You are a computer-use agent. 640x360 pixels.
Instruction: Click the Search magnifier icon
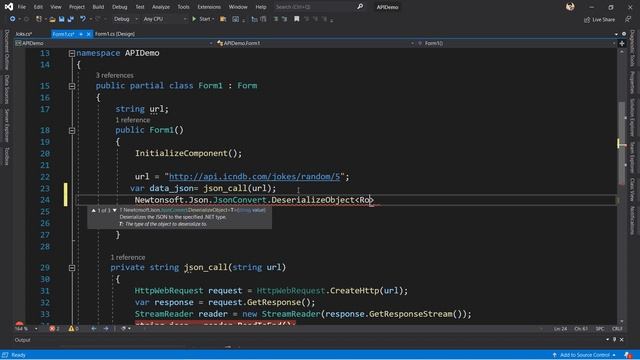point(360,7)
